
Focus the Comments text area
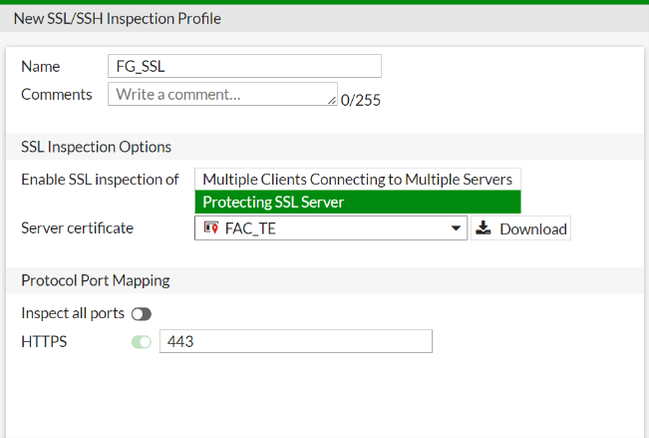[x=220, y=94]
